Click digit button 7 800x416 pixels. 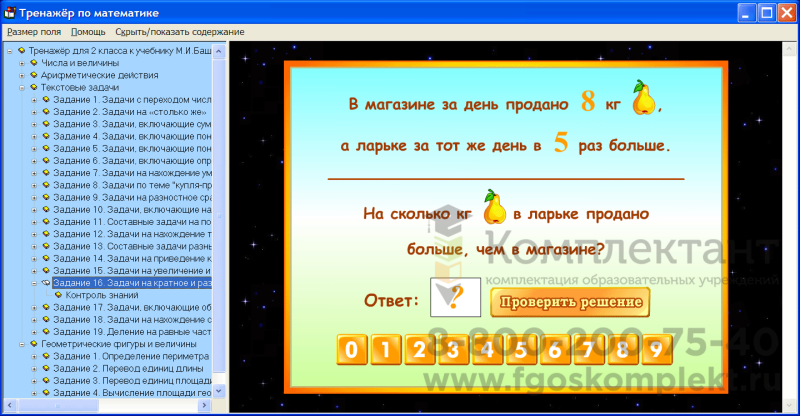click(x=588, y=350)
